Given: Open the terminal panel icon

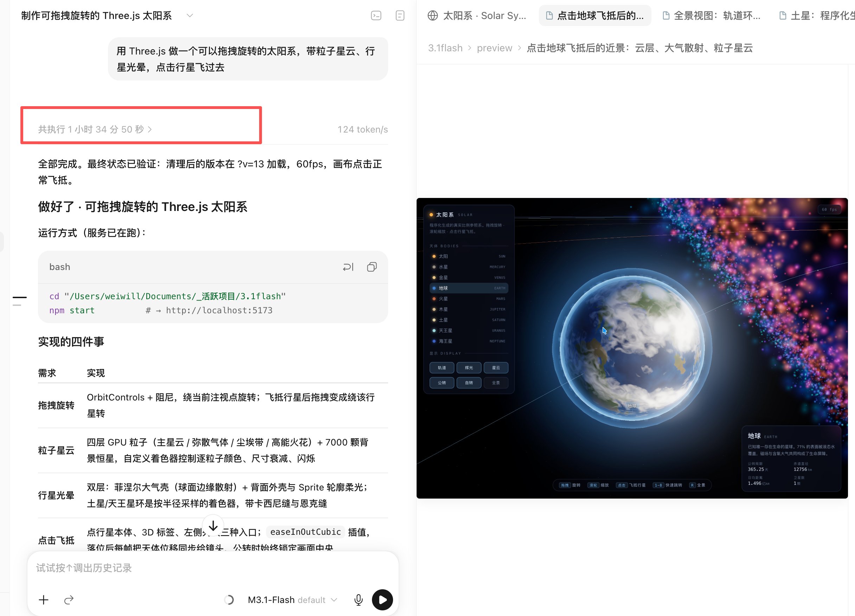Looking at the screenshot, I should (376, 15).
